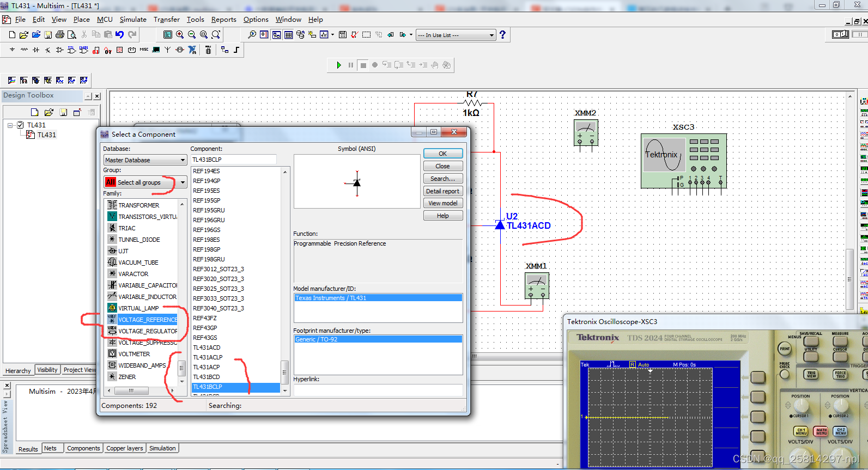
Task: Click the Close button in dialog
Action: (x=443, y=166)
